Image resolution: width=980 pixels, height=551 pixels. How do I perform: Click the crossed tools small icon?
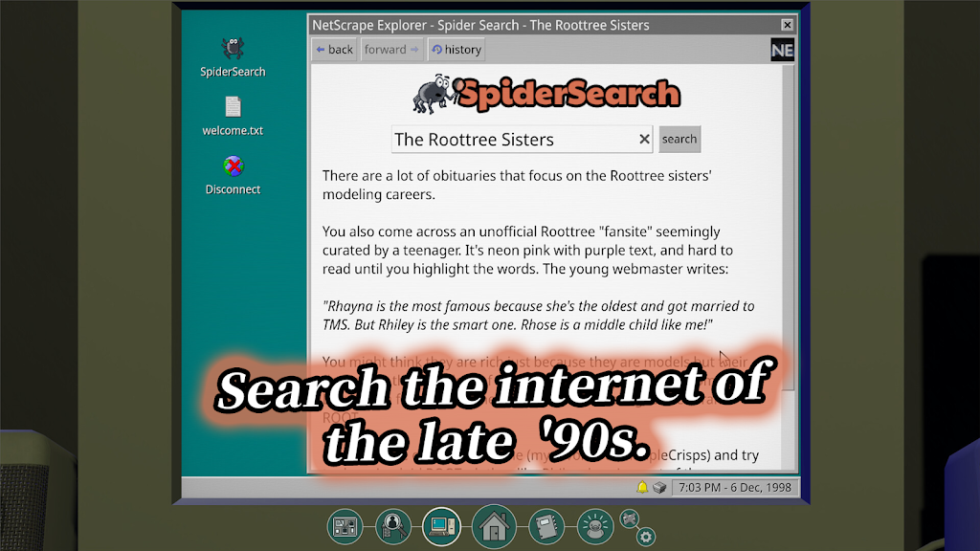(630, 518)
